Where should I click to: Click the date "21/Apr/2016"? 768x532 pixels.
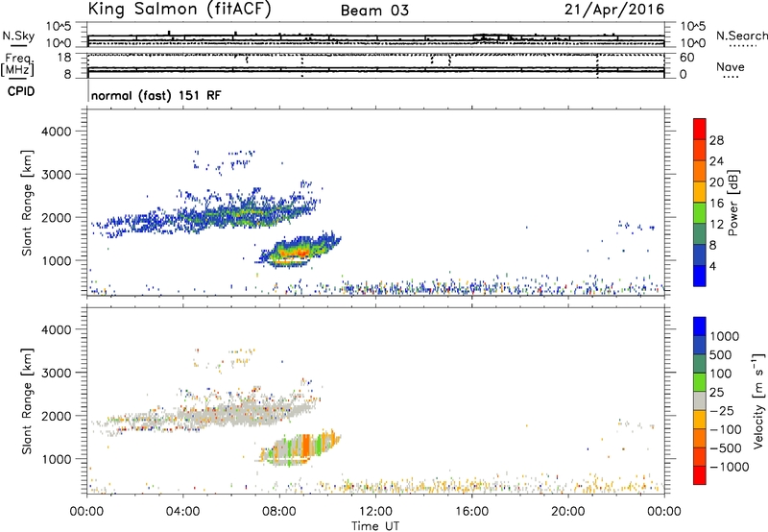pyautogui.click(x=614, y=10)
